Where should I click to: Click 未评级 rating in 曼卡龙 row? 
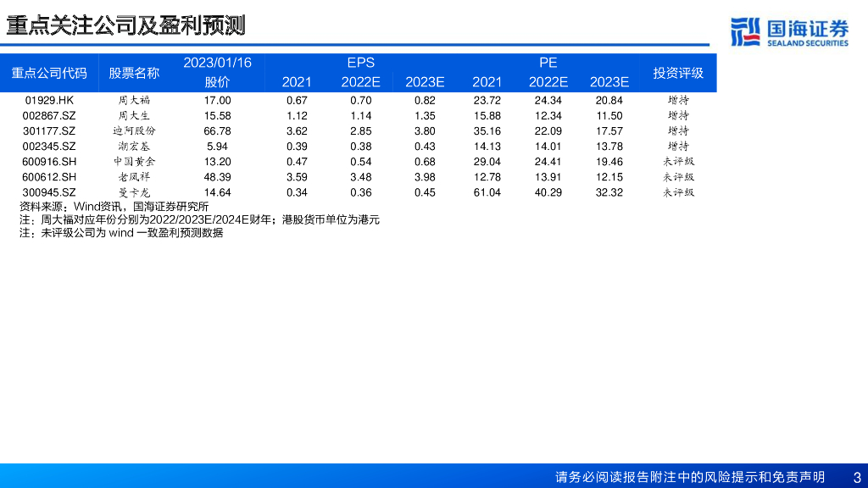678,193
